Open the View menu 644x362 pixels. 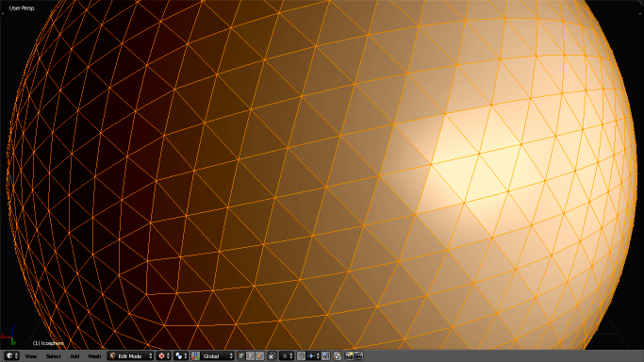click(x=31, y=356)
